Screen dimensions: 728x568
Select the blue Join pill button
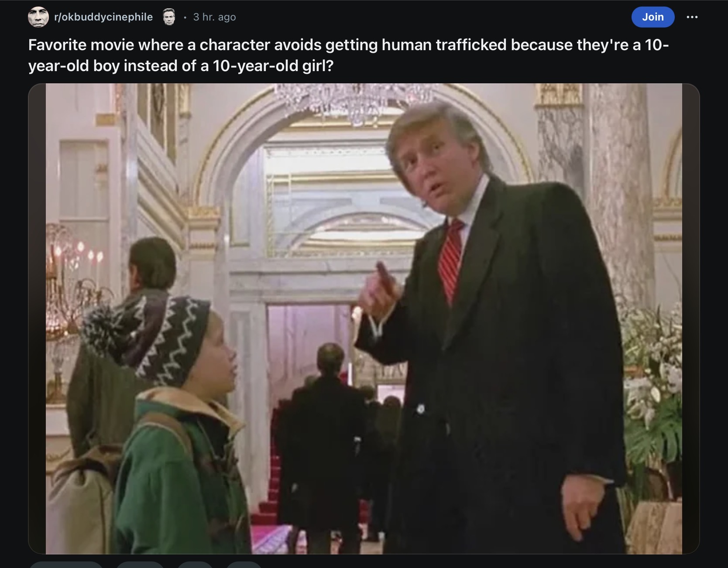[x=652, y=17]
